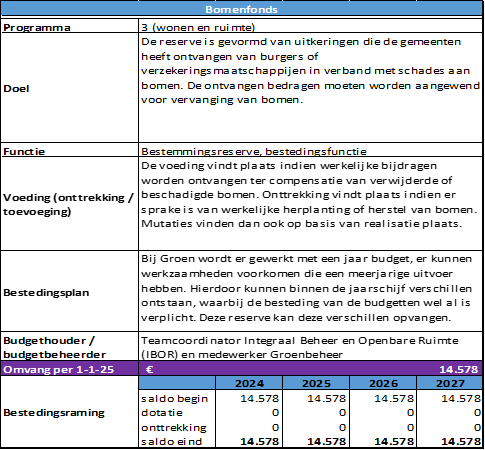Click the dotatie value for 2025
485x450 pixels.
pyautogui.click(x=342, y=413)
